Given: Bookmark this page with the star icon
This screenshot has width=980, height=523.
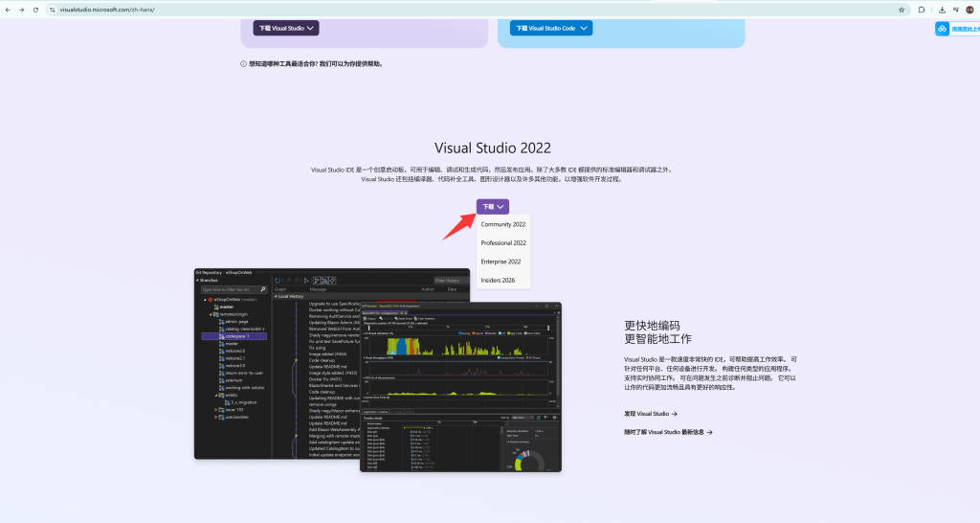Looking at the screenshot, I should tap(902, 9).
